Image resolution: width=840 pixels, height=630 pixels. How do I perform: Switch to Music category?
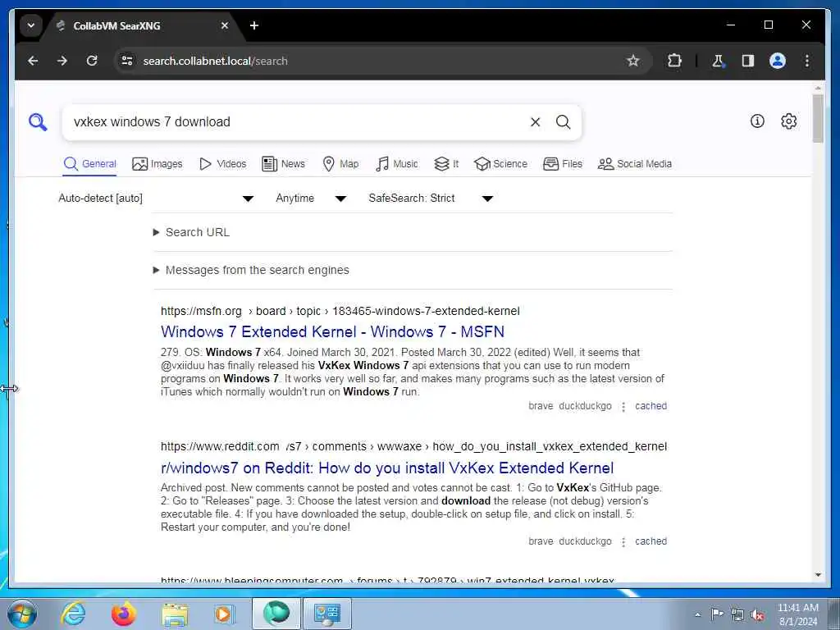(x=396, y=164)
